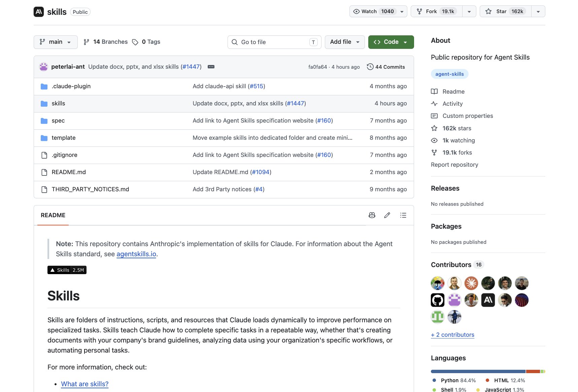Open the skills folder icon
578x392 pixels.
point(44,103)
